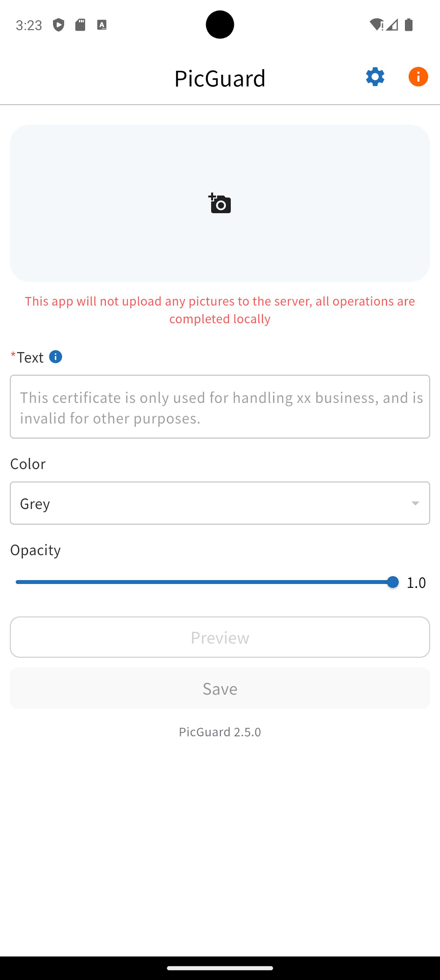Tap the red privacy disclaimer text
The image size is (440, 980).
click(x=220, y=310)
